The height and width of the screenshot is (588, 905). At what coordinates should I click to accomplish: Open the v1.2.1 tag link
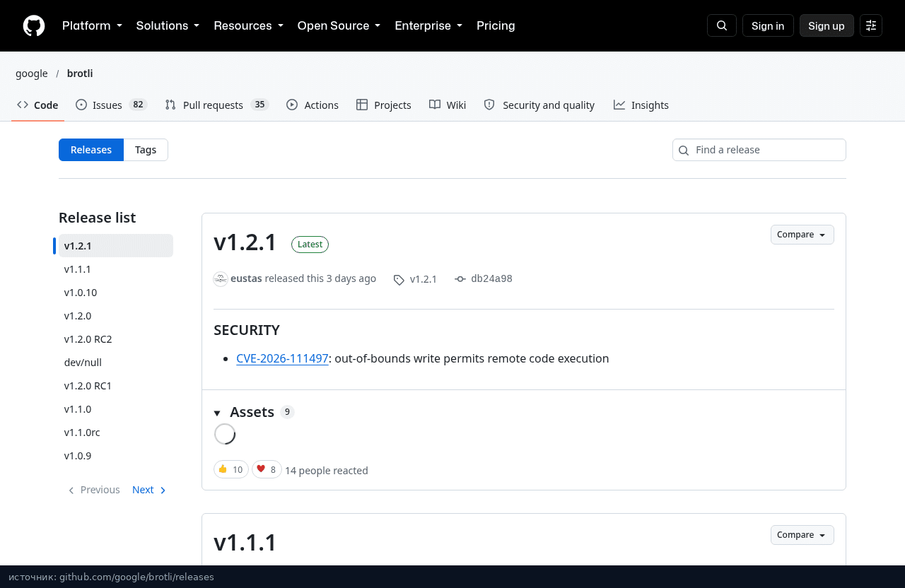click(416, 279)
